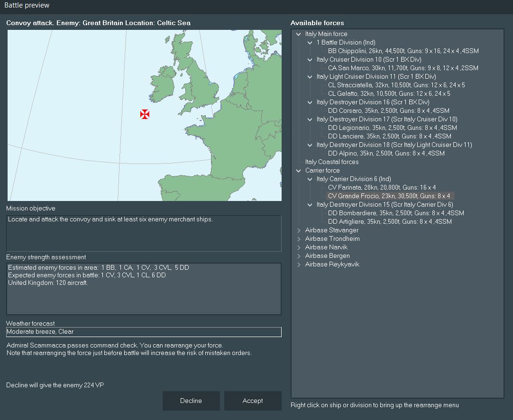Select DD Bombardiere destroyer
Viewport: 513px width, 420px height.
pyautogui.click(x=396, y=213)
